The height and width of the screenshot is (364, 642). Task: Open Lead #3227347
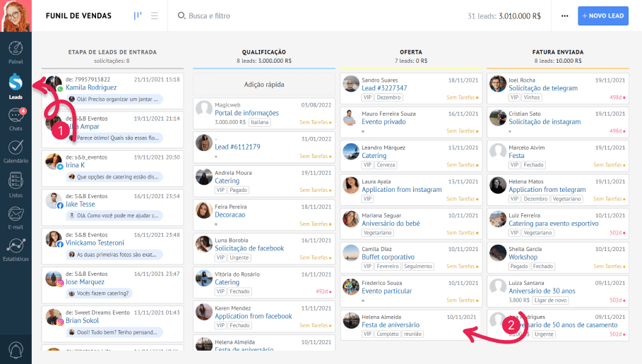(384, 88)
